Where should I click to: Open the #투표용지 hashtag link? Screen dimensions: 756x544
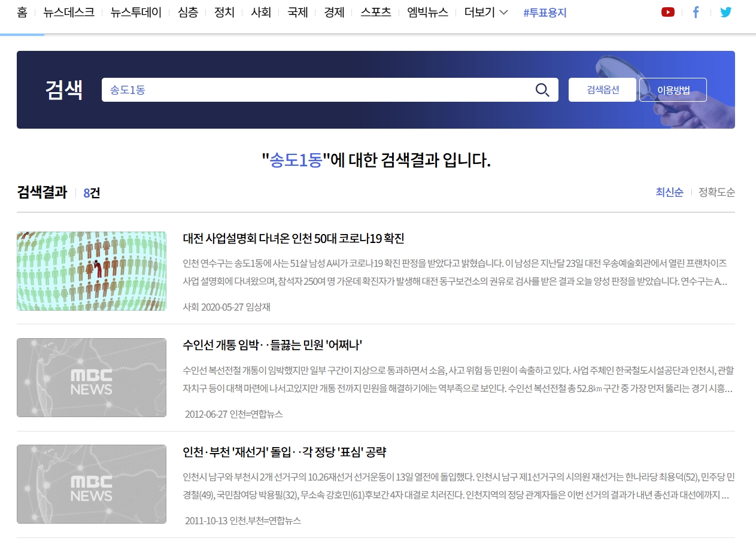pos(545,13)
